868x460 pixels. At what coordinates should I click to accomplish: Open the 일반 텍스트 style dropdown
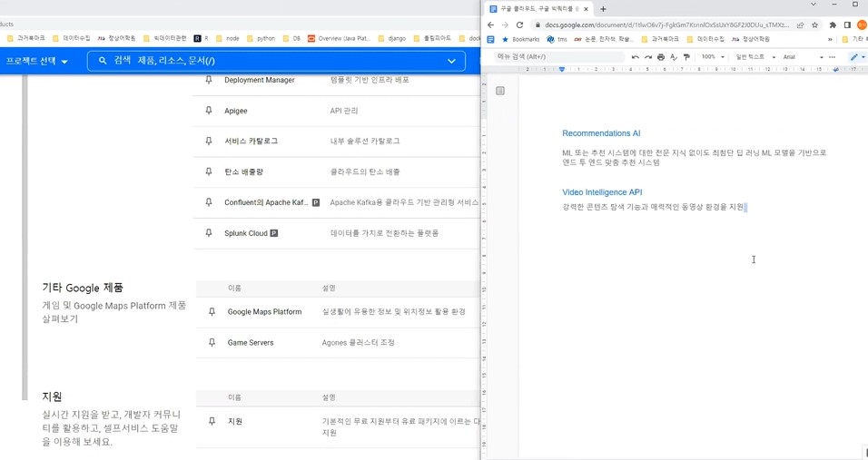[x=755, y=57]
